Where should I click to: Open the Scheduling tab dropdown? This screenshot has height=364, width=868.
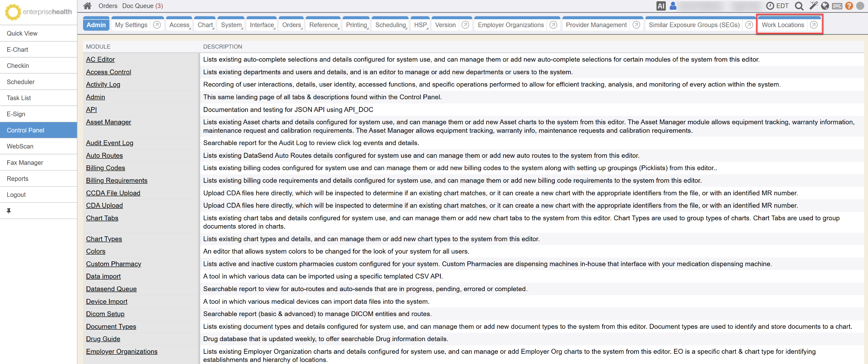click(x=390, y=25)
